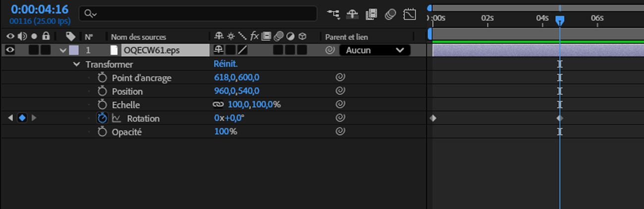Click inside the timeline search field
644x209 pixels.
pos(198,14)
